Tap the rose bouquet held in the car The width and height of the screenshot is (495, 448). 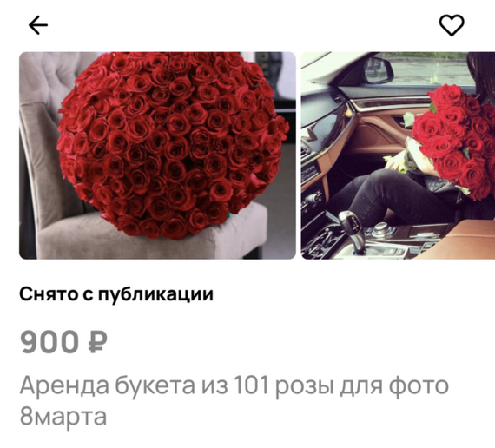click(454, 141)
